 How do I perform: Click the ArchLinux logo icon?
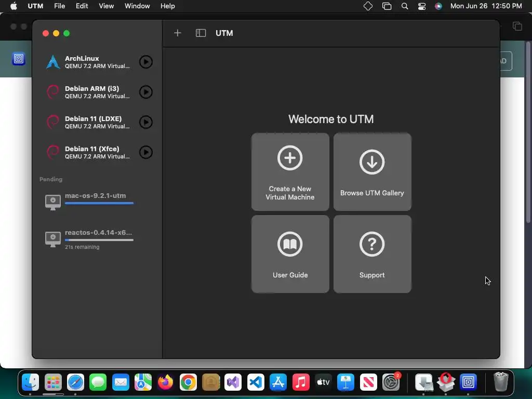tap(53, 62)
